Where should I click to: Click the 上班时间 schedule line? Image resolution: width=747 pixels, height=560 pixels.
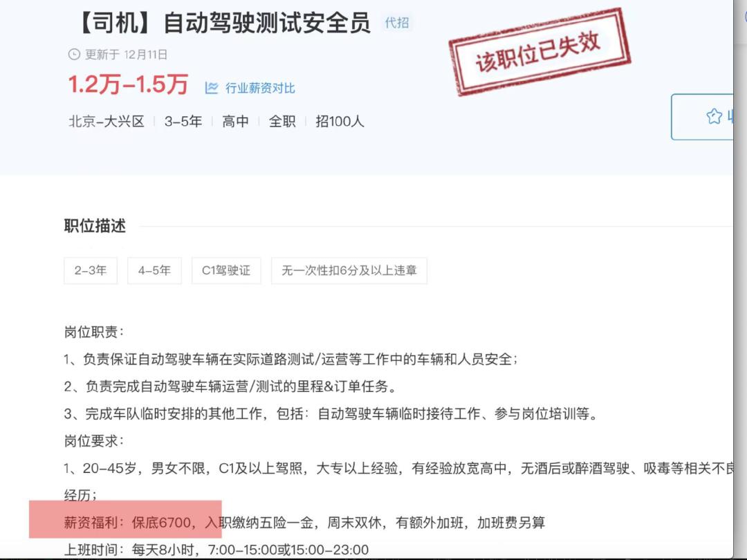[x=216, y=550]
